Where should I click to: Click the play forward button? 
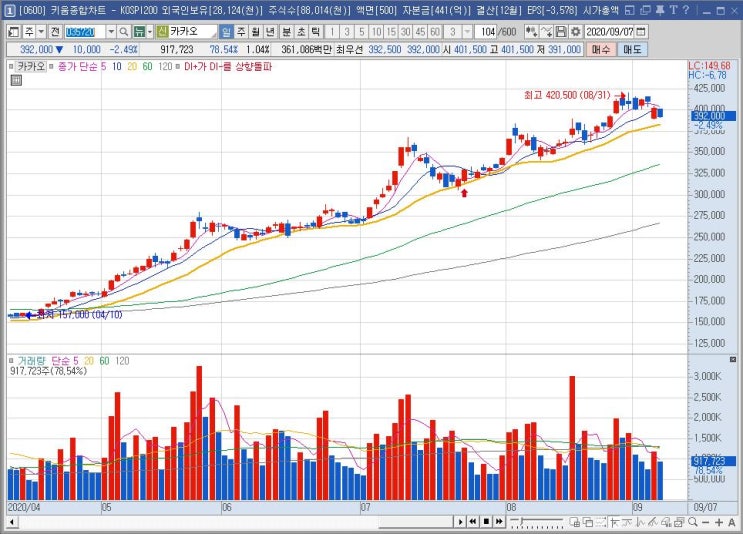pos(461,522)
